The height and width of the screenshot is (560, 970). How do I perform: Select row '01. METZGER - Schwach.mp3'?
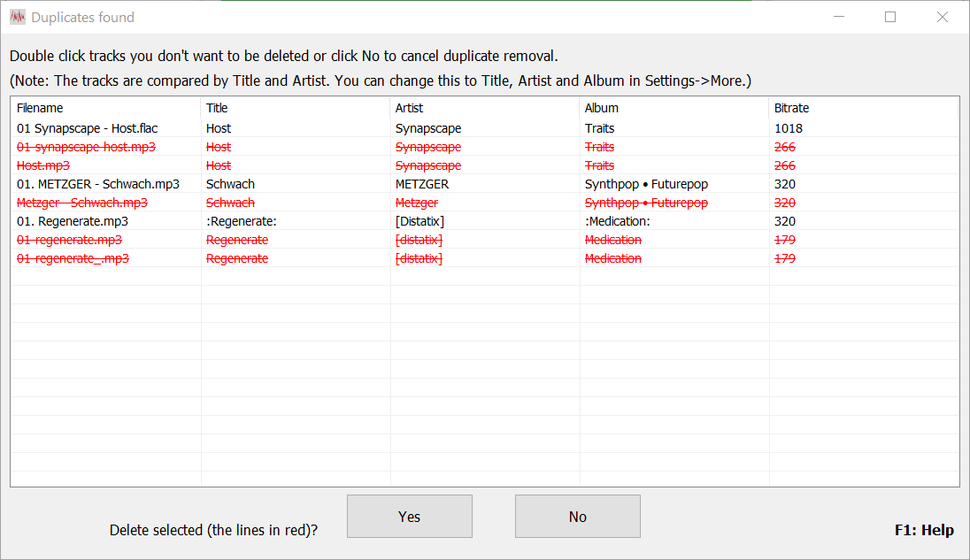pos(484,184)
